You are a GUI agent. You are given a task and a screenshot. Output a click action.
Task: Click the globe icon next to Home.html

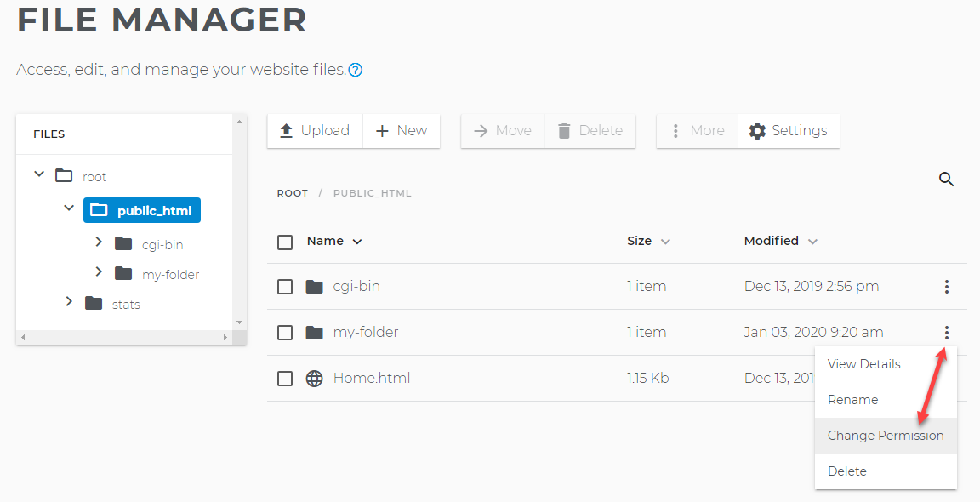[x=315, y=378]
